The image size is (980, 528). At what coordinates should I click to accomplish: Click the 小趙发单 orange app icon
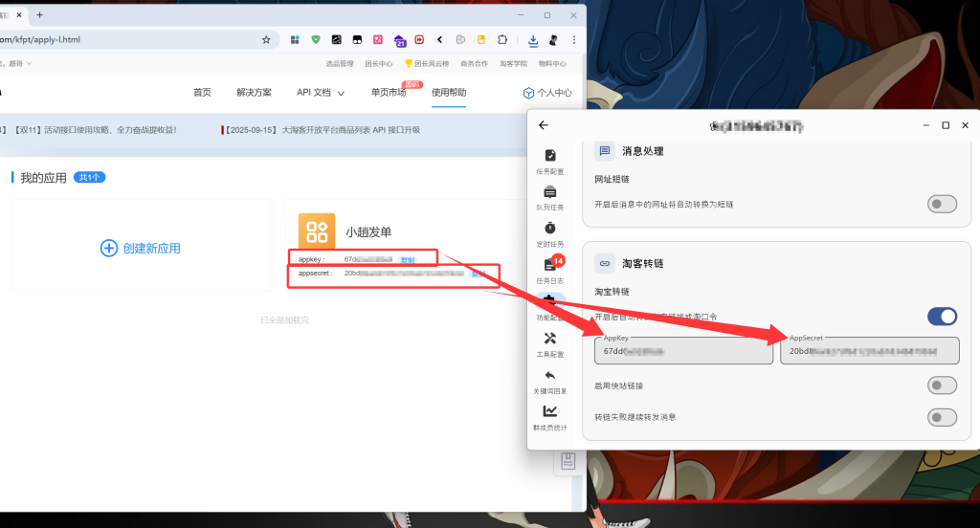coord(317,231)
